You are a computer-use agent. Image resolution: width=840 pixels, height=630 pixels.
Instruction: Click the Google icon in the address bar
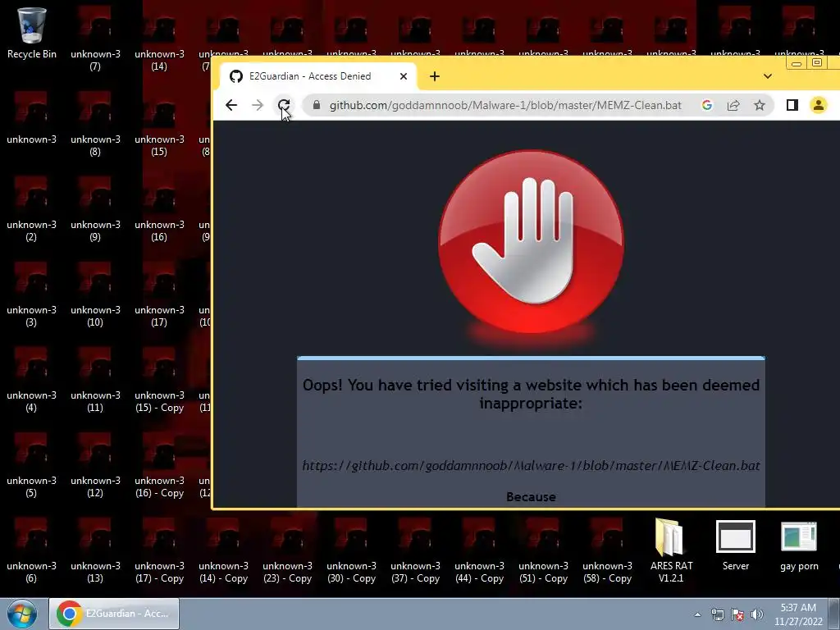[x=707, y=105]
